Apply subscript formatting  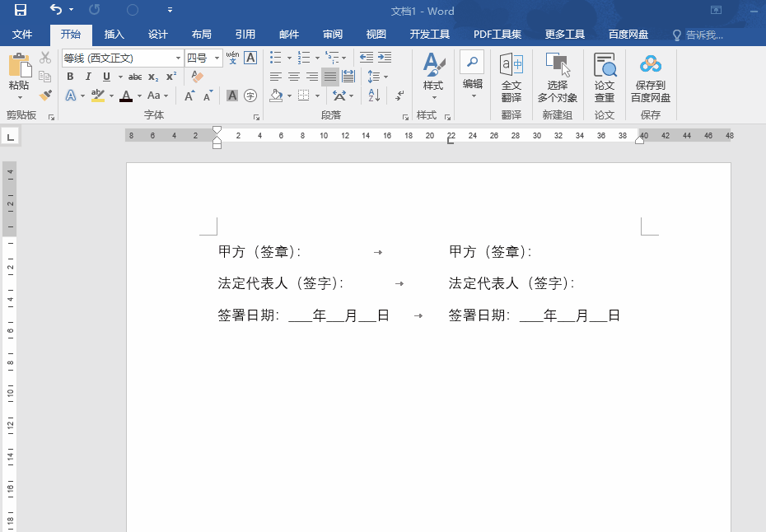coord(152,76)
